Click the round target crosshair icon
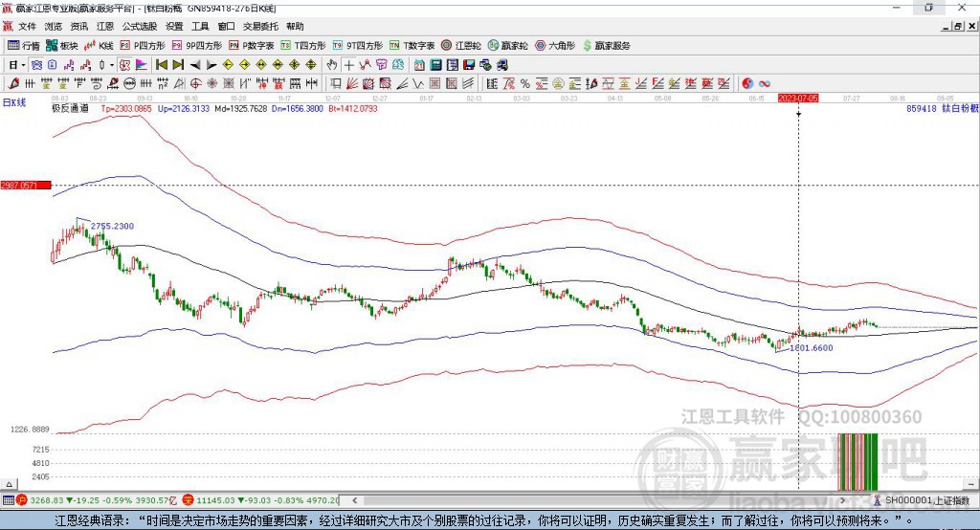 coord(195,84)
